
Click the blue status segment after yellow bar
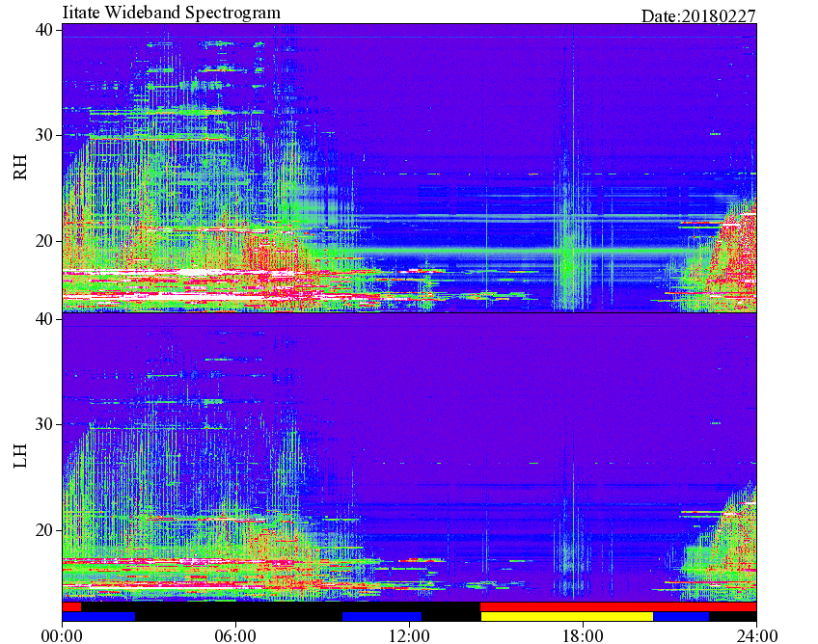(681, 616)
